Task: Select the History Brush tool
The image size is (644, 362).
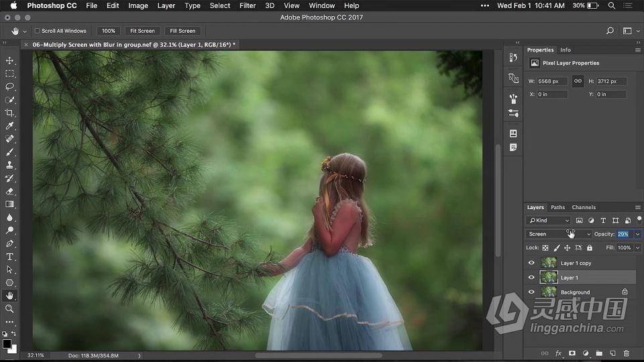Action: (x=9, y=178)
